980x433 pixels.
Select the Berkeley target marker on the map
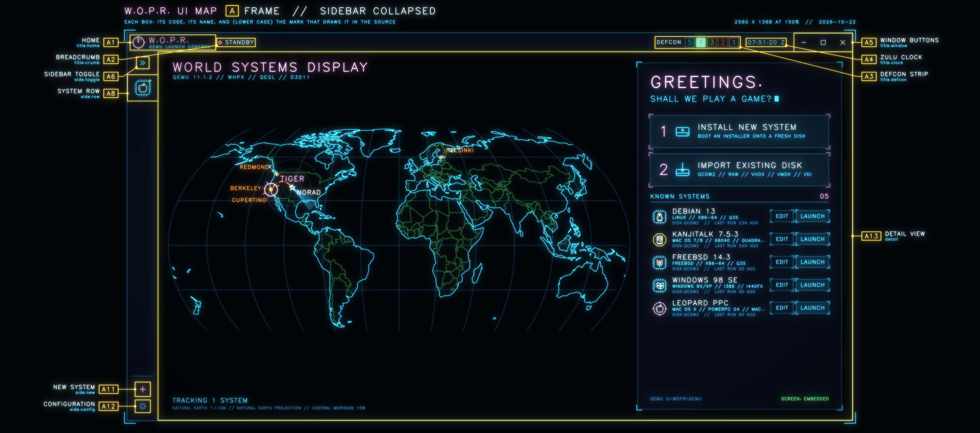271,189
